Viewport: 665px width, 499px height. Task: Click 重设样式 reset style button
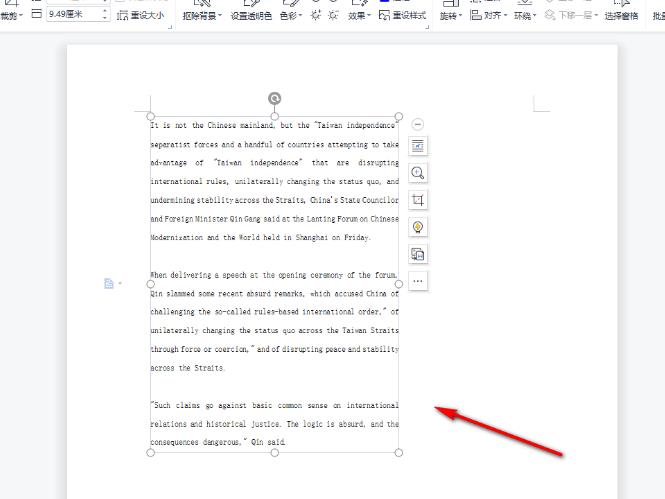[x=402, y=16]
